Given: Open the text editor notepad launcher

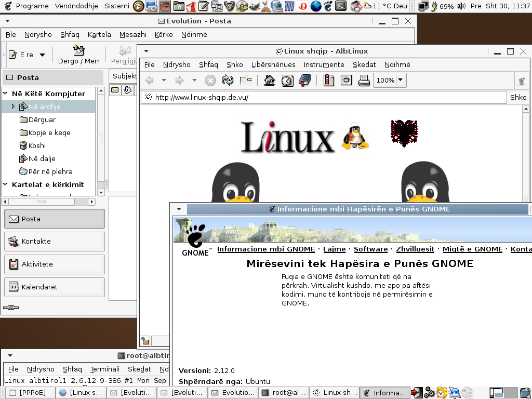Looking at the screenshot, I should [x=204, y=6].
